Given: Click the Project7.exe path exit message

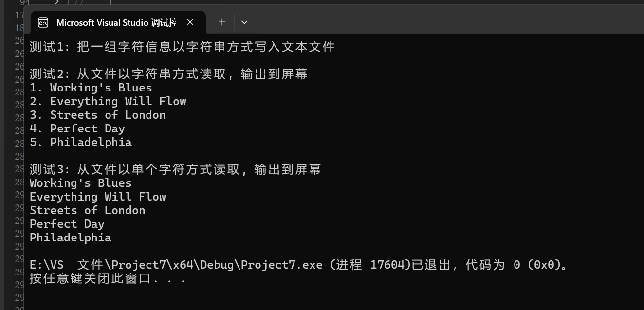Looking at the screenshot, I should 298,265.
